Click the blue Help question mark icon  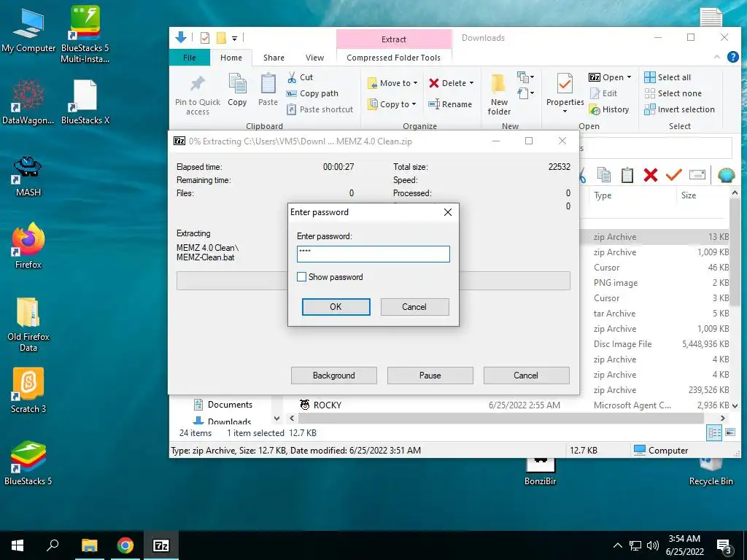(x=732, y=57)
